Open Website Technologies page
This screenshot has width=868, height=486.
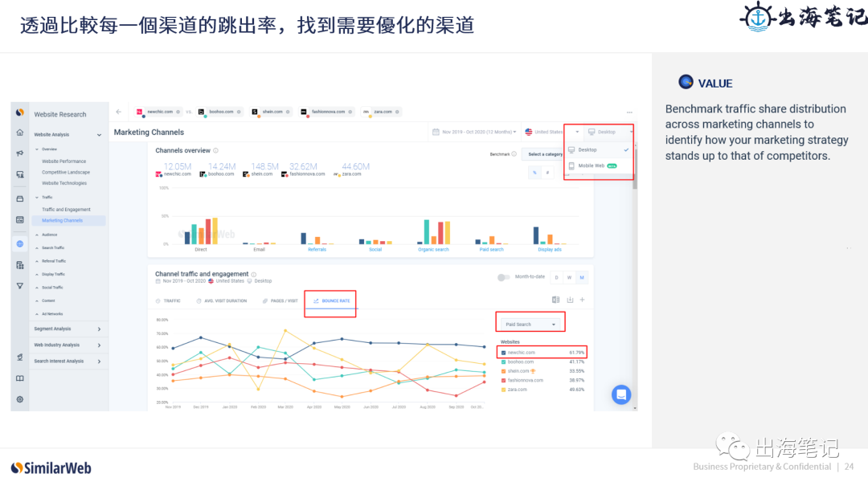(x=64, y=183)
